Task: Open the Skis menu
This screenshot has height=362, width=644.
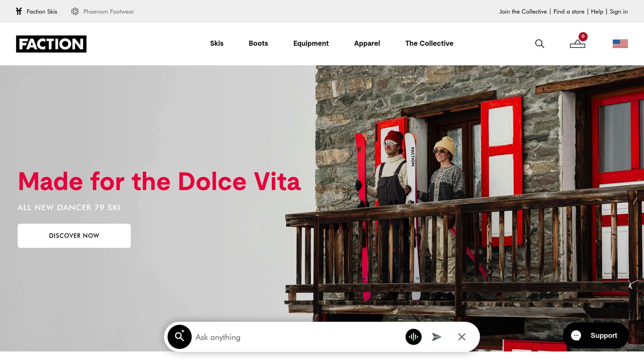Action: tap(217, 43)
